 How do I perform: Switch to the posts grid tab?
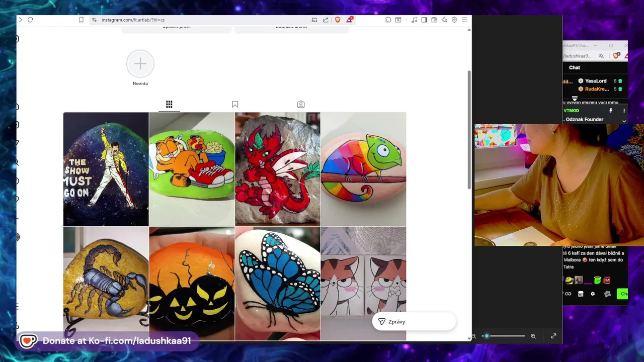[169, 104]
